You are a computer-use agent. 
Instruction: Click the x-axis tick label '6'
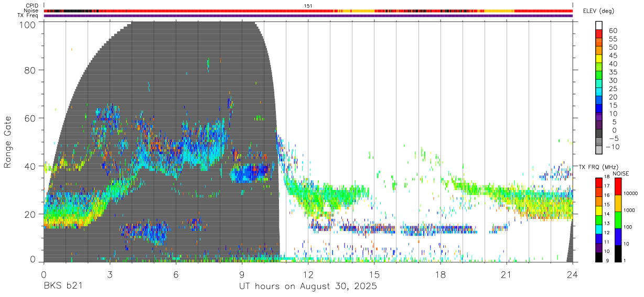tap(176, 274)
